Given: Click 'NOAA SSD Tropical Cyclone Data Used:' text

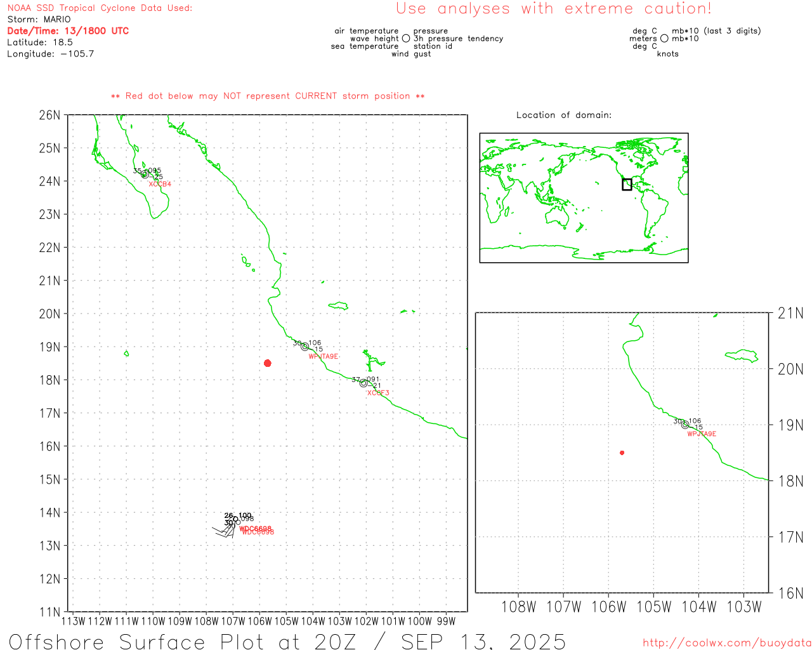Looking at the screenshot, I should [100, 8].
